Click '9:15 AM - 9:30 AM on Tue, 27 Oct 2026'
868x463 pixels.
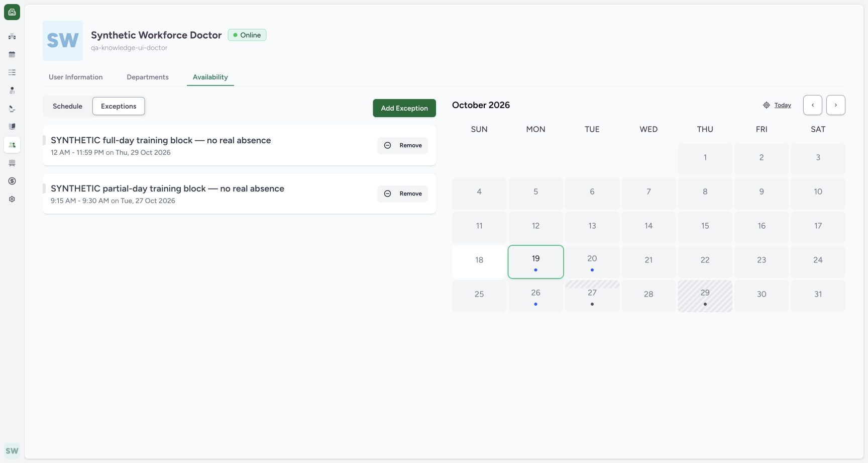tap(113, 201)
